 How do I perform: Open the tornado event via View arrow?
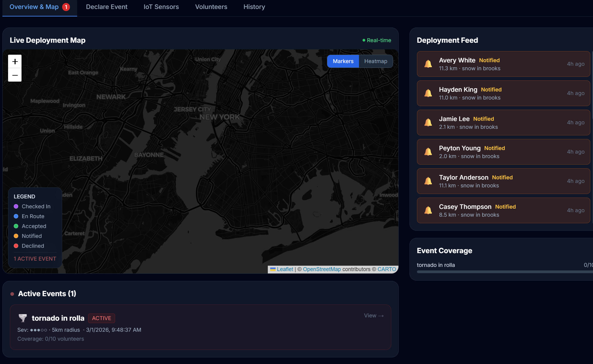[x=374, y=316]
